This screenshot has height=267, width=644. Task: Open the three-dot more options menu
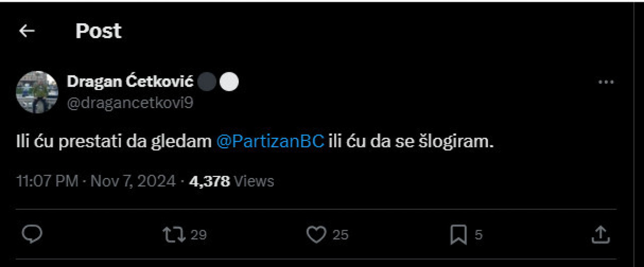(606, 82)
